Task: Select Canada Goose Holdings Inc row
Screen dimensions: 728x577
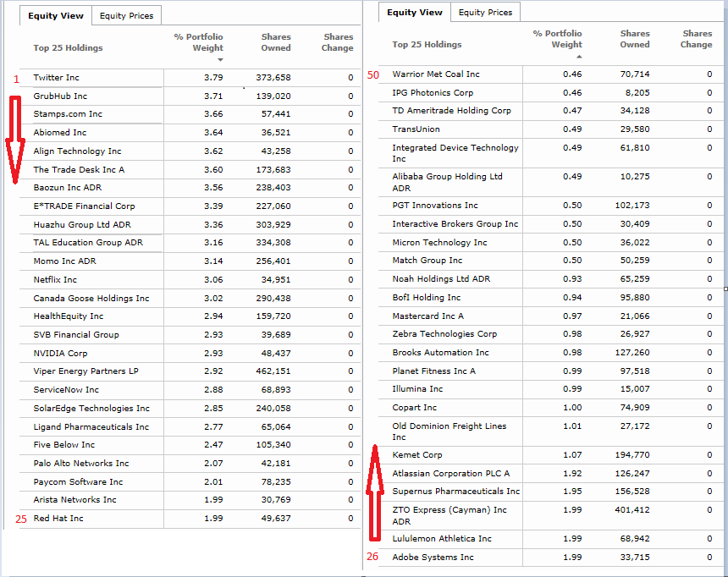Action: 91,299
